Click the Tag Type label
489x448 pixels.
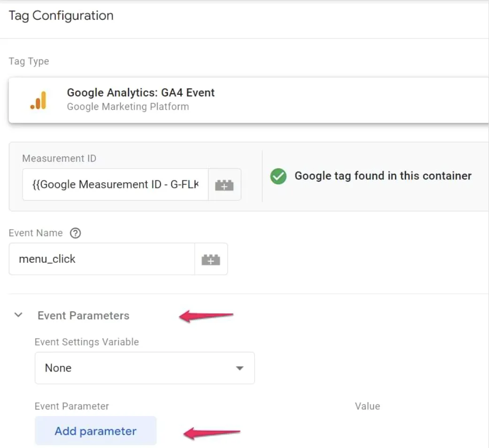pos(29,62)
